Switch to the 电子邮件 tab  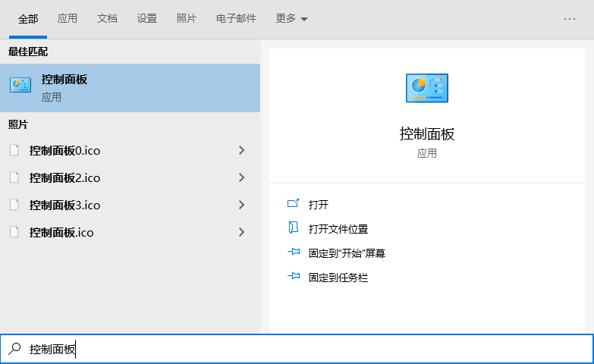click(236, 18)
